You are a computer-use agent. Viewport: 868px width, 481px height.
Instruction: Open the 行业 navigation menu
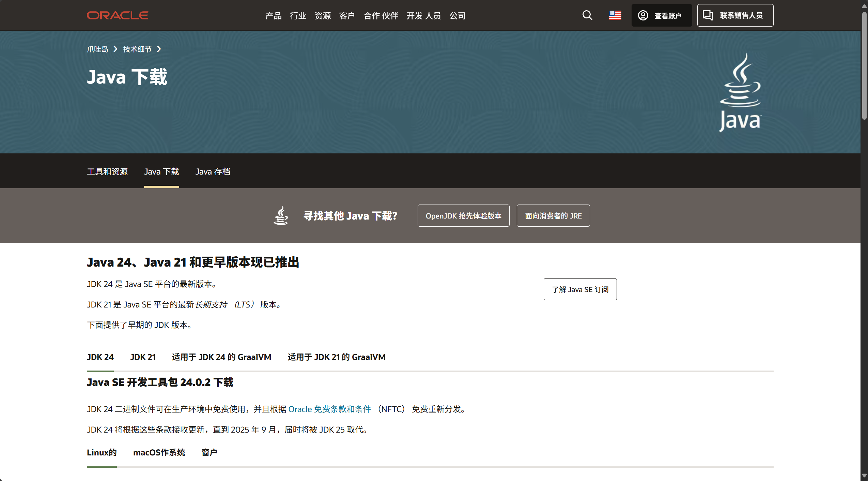click(x=298, y=16)
